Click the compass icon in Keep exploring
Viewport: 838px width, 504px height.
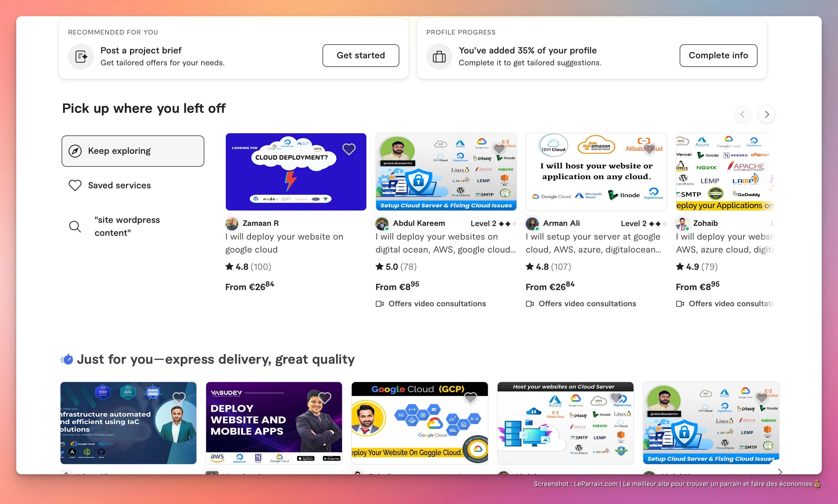(75, 151)
